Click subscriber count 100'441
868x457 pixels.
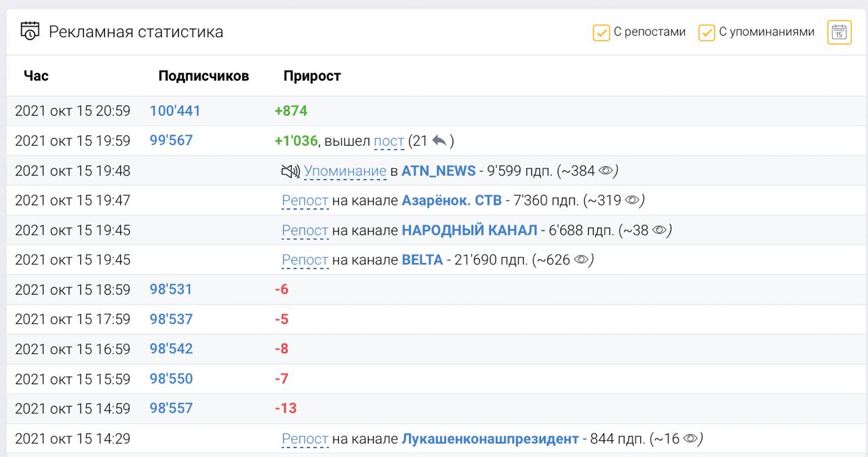click(x=175, y=111)
